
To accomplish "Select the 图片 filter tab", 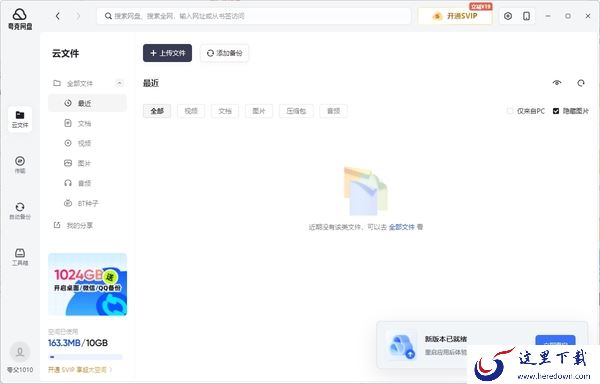I will pyautogui.click(x=259, y=111).
